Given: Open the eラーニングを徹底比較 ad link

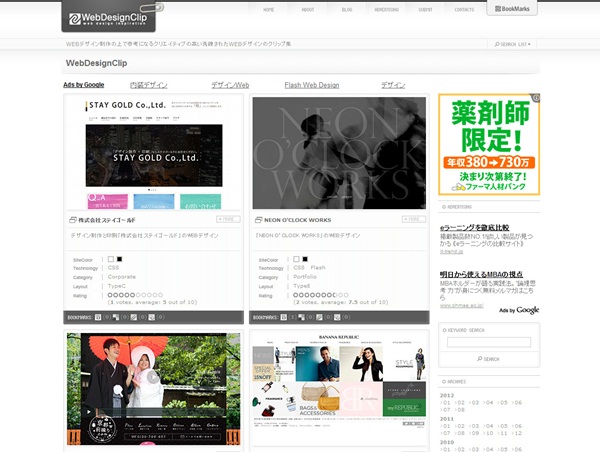Looking at the screenshot, I should [474, 228].
